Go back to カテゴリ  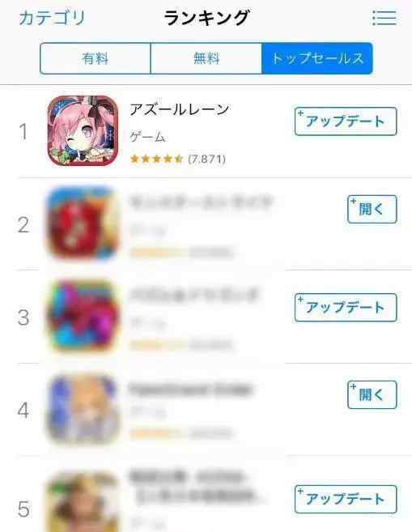(x=52, y=18)
